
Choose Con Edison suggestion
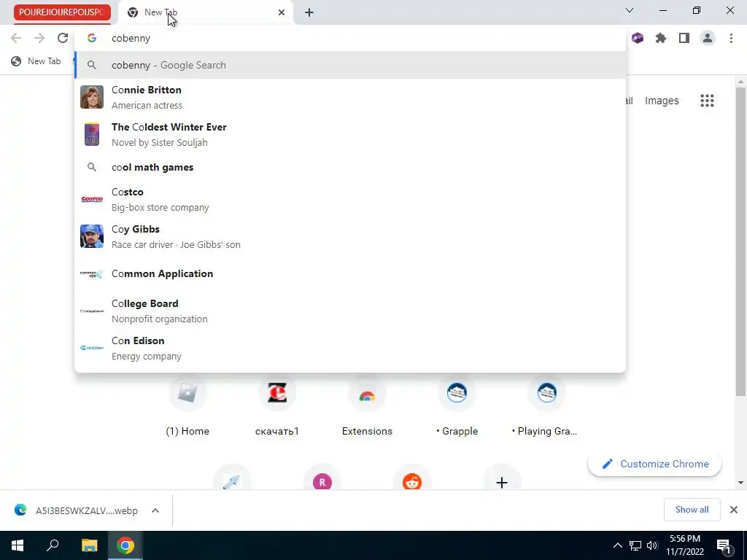coord(349,348)
